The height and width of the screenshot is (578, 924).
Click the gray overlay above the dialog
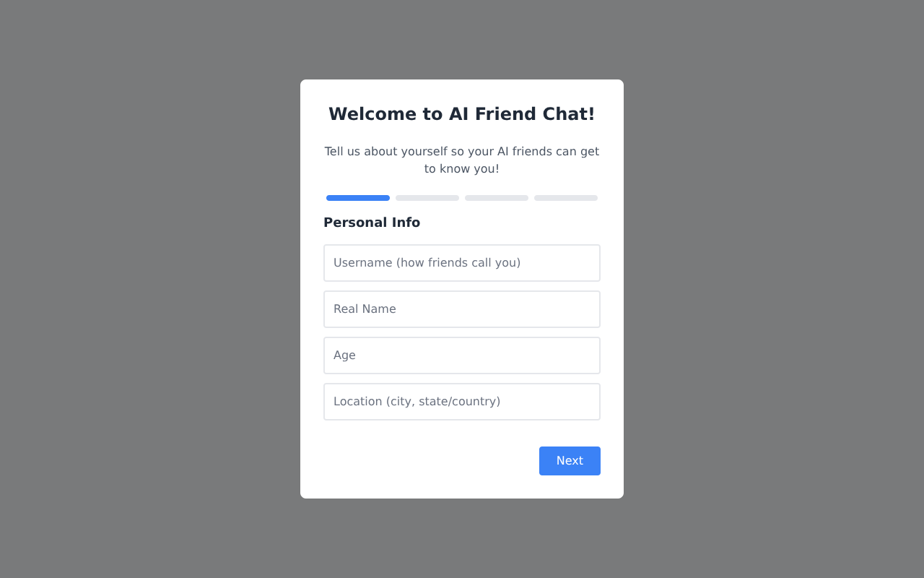coord(462,40)
